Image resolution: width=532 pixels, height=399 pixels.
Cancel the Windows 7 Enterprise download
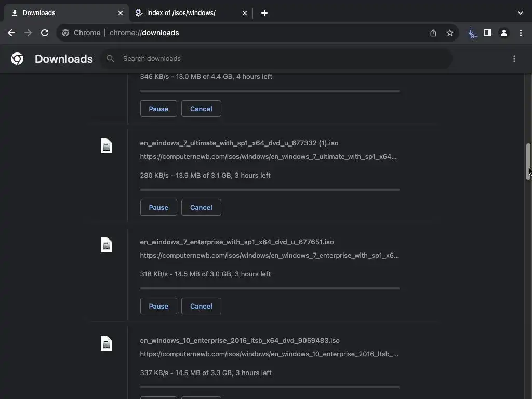click(201, 306)
